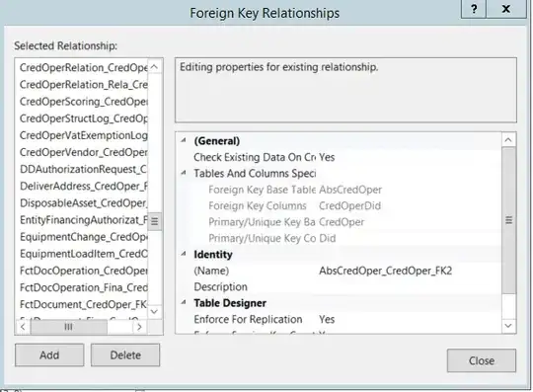The image size is (533, 392).
Task: Select EntityFinancingAuthorizat_F relationship
Action: (x=84, y=220)
